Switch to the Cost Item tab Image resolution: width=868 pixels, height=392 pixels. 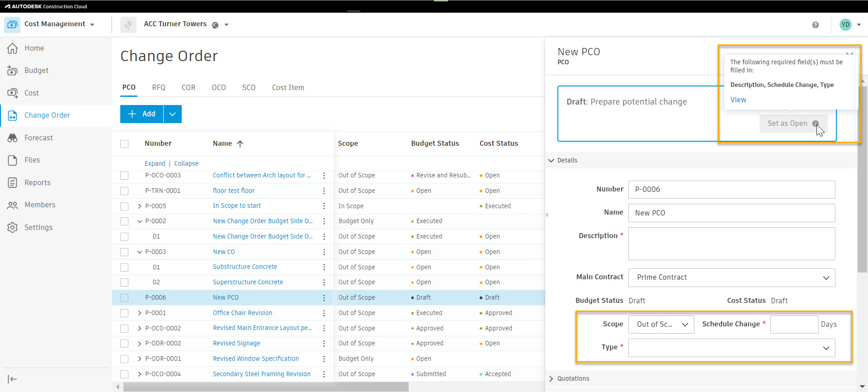coord(288,87)
